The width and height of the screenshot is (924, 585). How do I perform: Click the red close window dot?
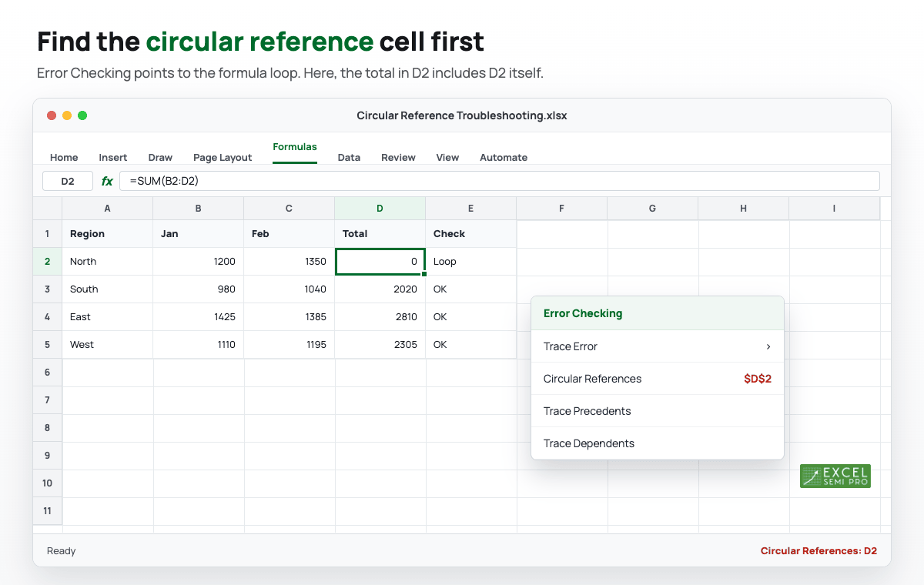point(52,115)
